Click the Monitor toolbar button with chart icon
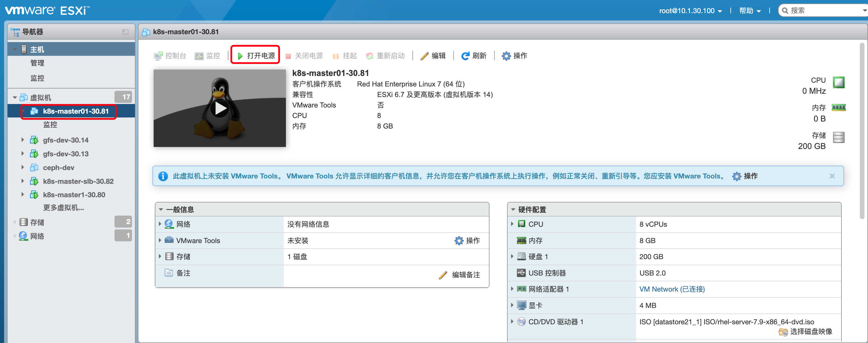The width and height of the screenshot is (868, 343). point(207,56)
